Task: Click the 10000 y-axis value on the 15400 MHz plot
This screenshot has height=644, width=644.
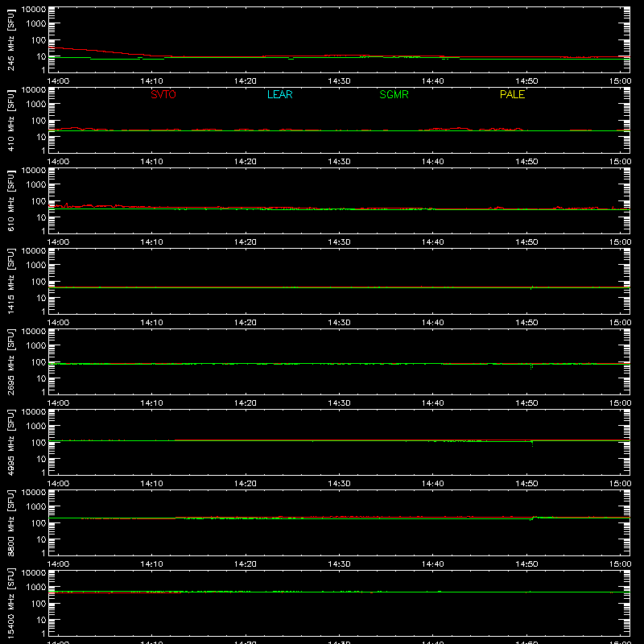Action: tap(34, 572)
